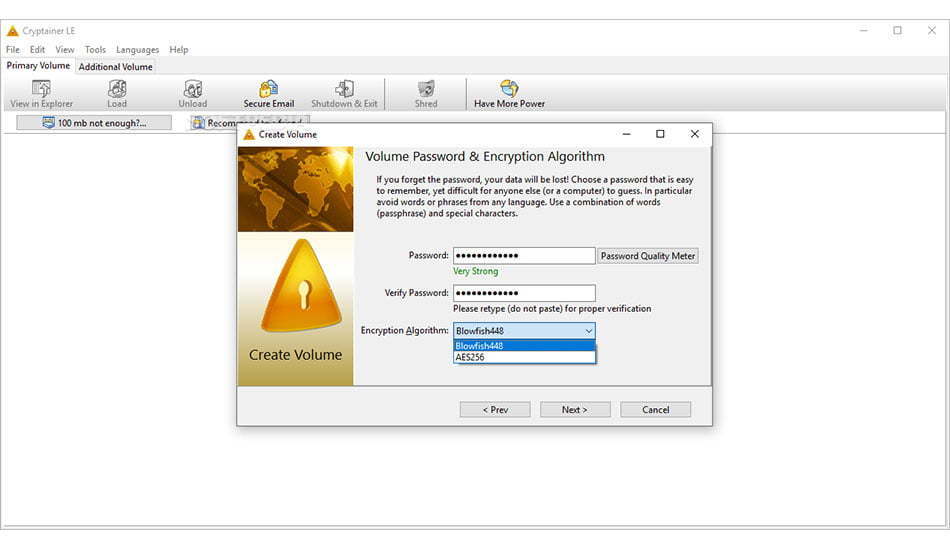Open the File menu
Screen dimensions: 950x548
point(13,50)
